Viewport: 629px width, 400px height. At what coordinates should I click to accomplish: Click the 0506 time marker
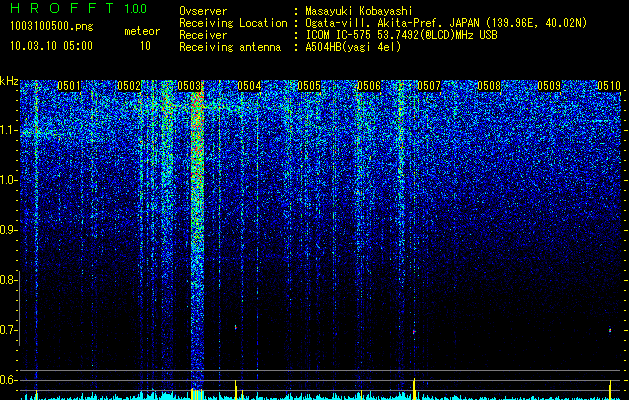pyautogui.click(x=369, y=86)
